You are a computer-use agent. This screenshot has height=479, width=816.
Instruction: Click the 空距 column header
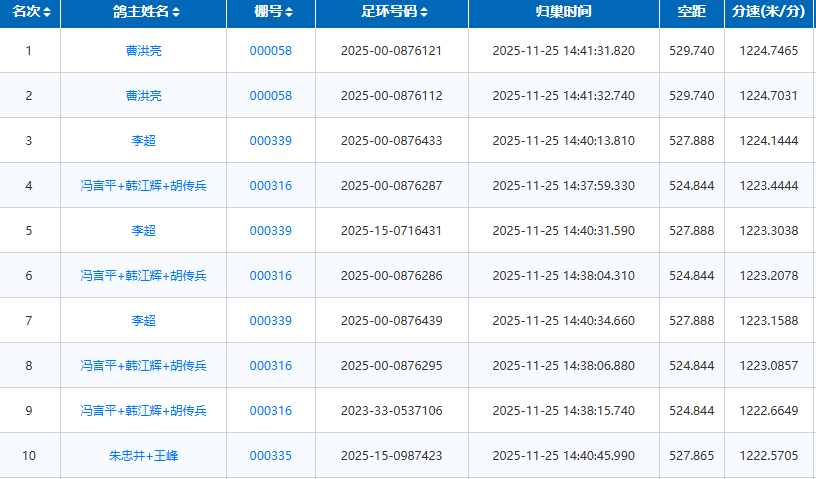[691, 13]
